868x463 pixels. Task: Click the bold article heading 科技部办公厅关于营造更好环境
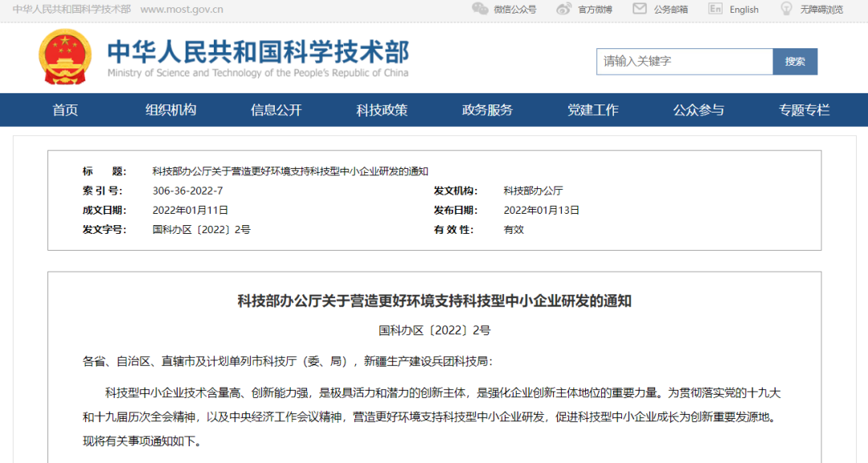(435, 301)
